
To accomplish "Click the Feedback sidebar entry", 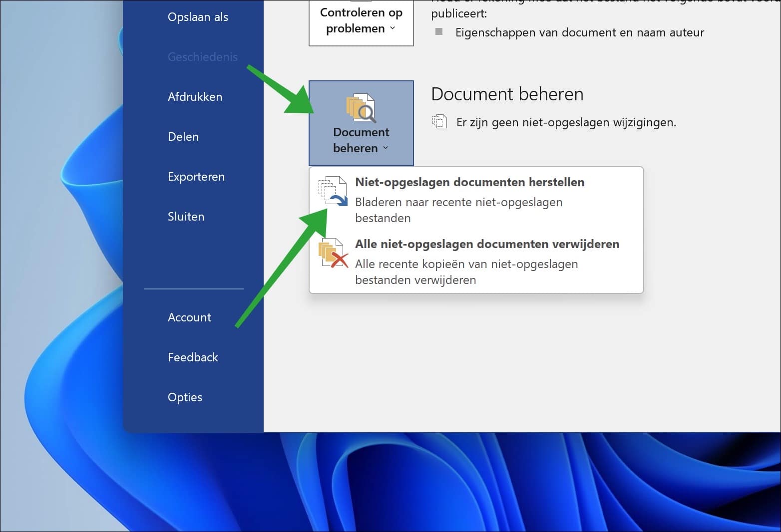I will pos(193,357).
